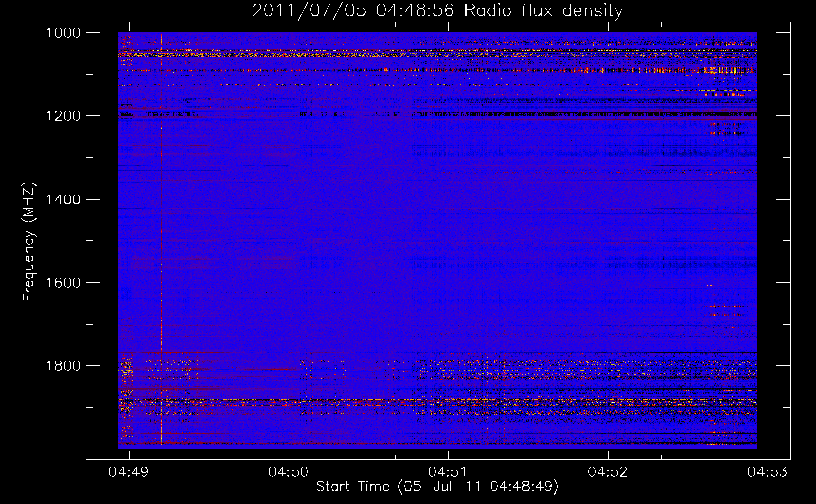The height and width of the screenshot is (504, 816).
Task: Click the "Start Time (05-Jul-11 04:48:49)" label
Action: 437,487
